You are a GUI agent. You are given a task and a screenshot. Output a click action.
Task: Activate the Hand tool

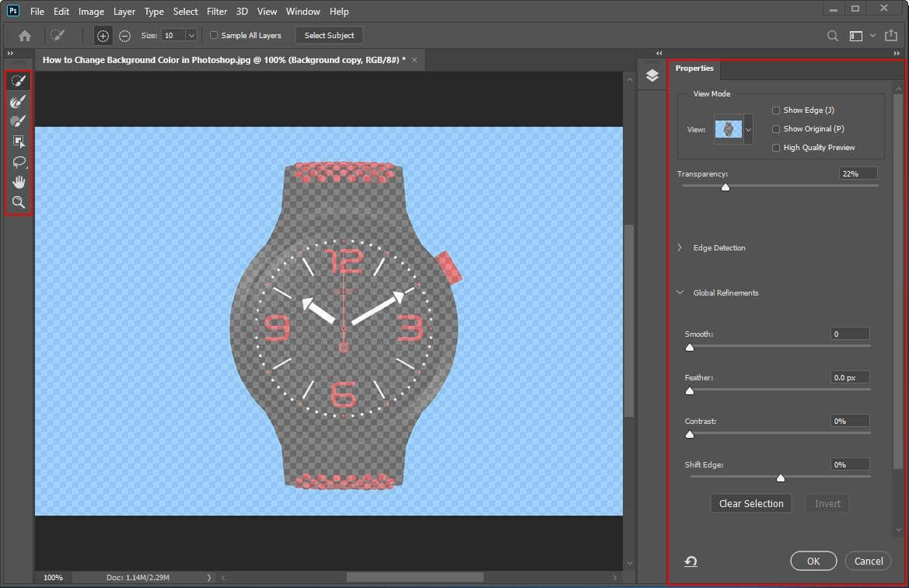(x=19, y=182)
